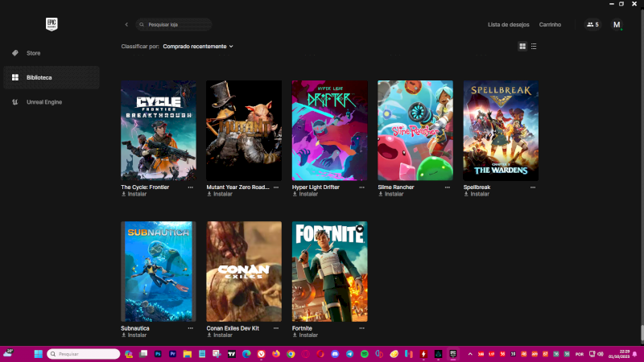Click Instalar under Hyper Light Drifter

pos(308,194)
